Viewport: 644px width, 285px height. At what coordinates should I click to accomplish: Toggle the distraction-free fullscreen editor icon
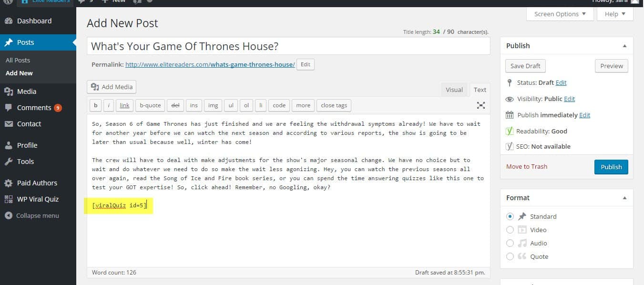[481, 105]
